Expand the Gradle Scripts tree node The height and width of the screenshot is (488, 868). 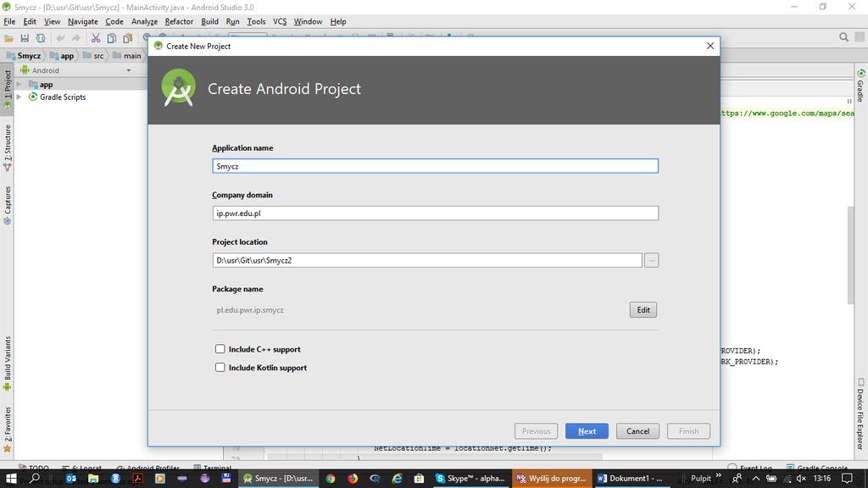point(19,97)
